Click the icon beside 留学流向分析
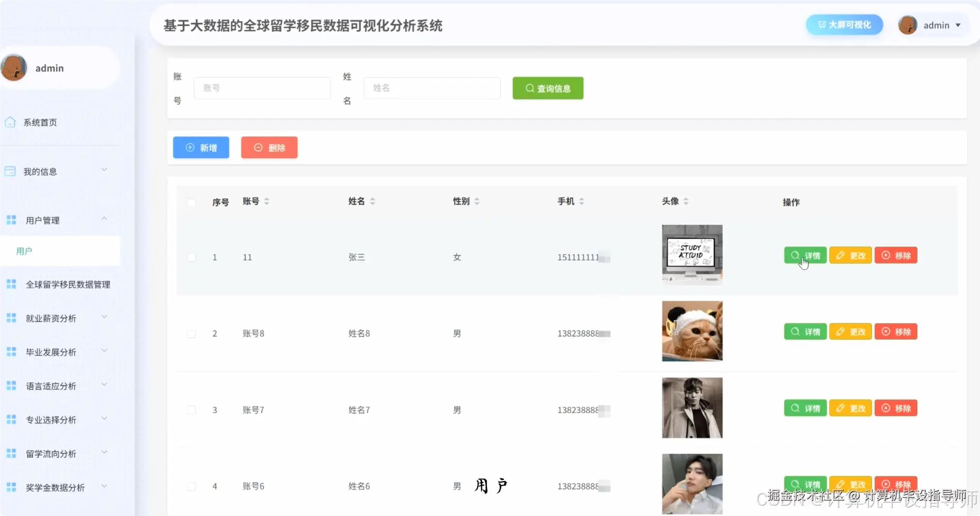Viewport: 980px width, 516px height. tap(11, 453)
